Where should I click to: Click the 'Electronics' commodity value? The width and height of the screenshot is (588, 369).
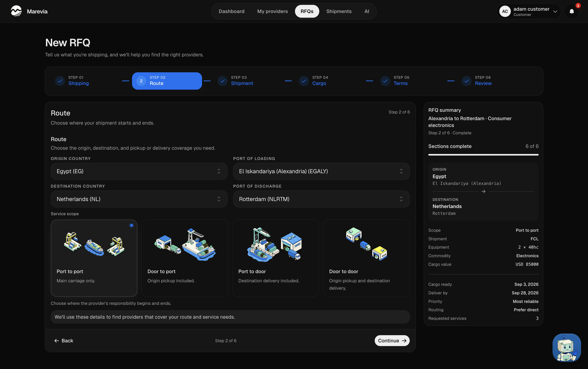527,256
